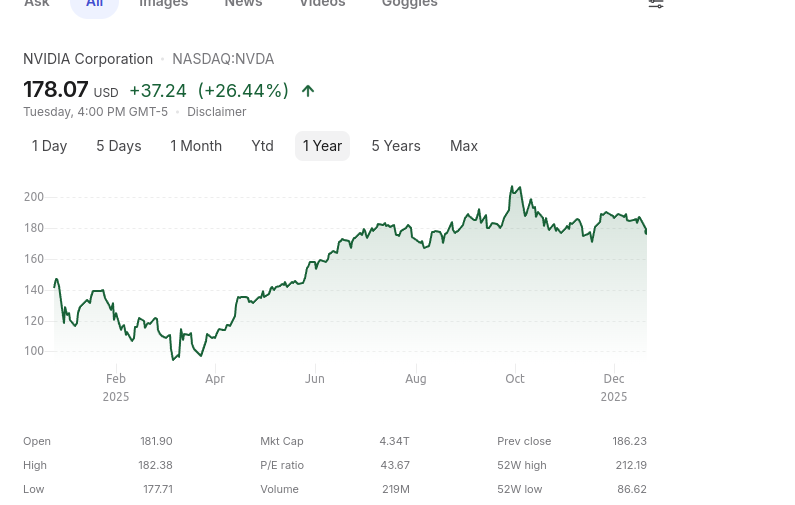The height and width of the screenshot is (505, 795).
Task: Click the 178.07 stock price
Action: click(56, 90)
